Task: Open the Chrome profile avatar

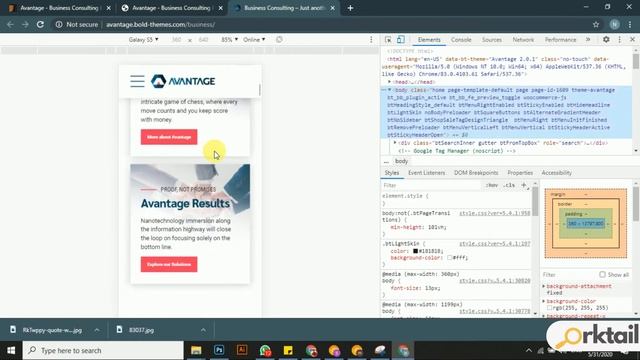Action: pos(614,24)
